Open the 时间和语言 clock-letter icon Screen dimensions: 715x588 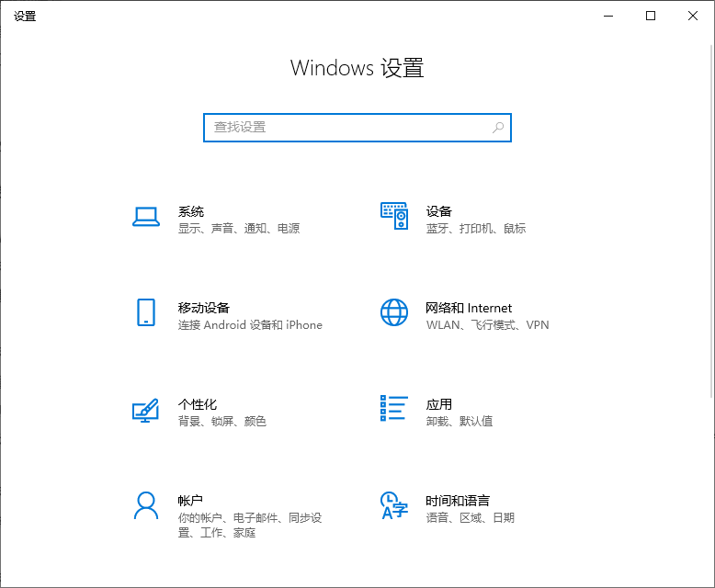[x=394, y=505]
